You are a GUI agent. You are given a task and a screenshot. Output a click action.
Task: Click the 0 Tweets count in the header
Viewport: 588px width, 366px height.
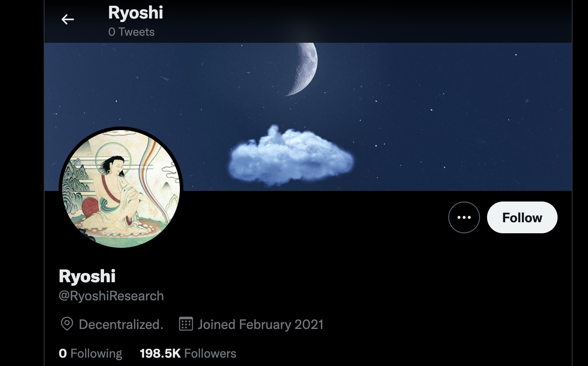131,32
